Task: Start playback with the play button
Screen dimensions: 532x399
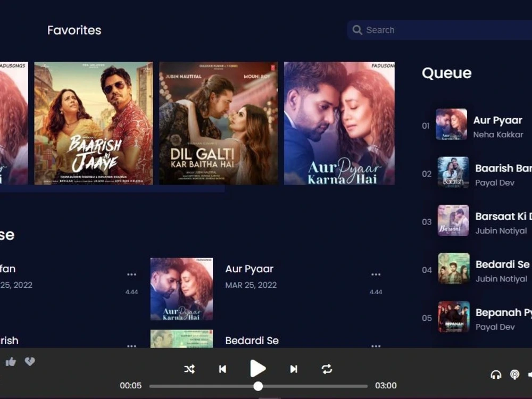Action: tap(257, 369)
